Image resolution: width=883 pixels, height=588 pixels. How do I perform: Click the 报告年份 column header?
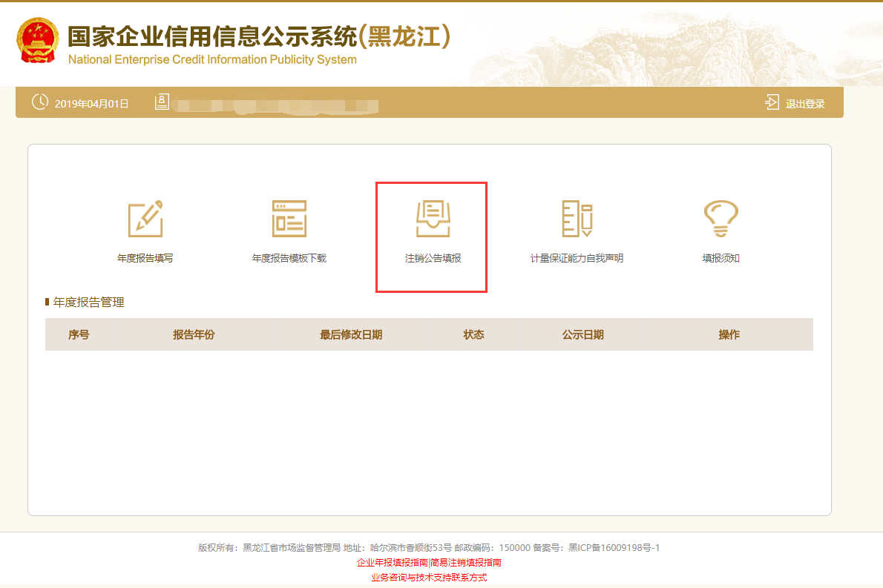194,334
